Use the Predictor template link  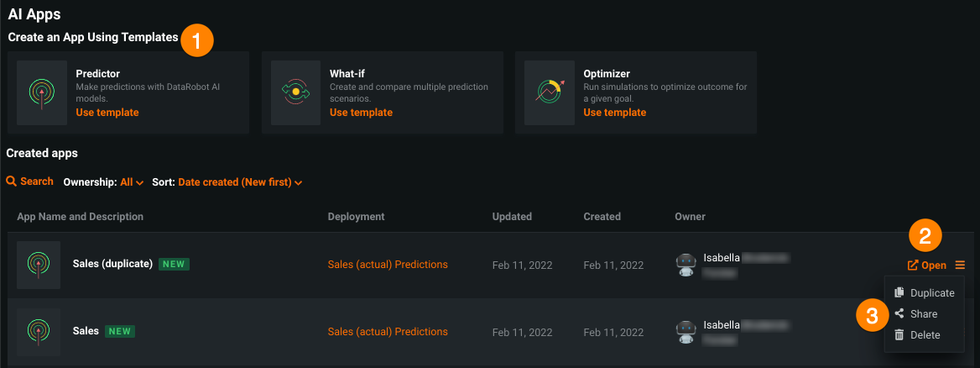(x=107, y=113)
